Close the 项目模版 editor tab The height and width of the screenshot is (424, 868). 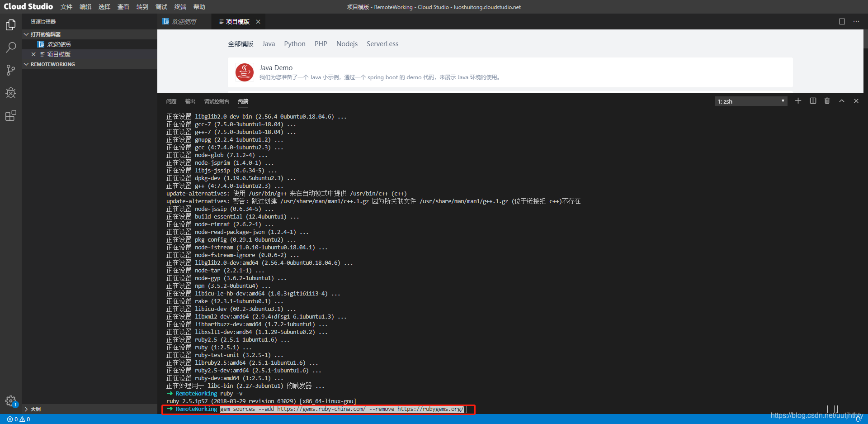pyautogui.click(x=258, y=22)
